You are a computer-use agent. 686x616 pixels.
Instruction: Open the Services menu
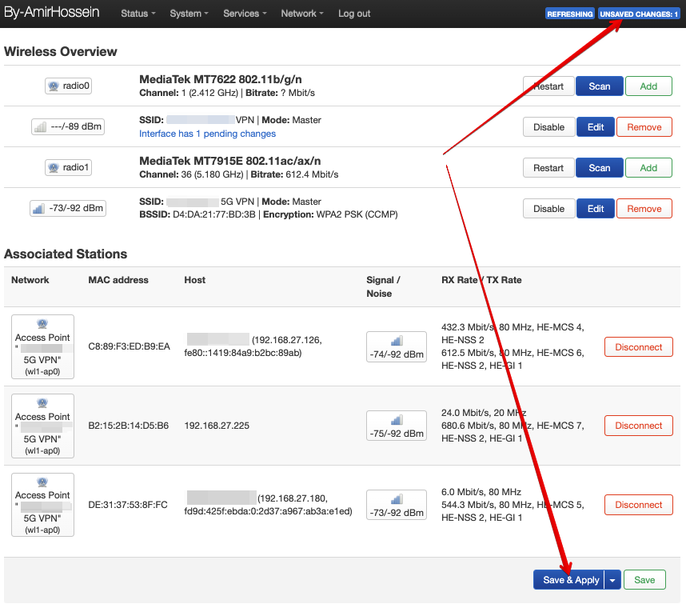(x=245, y=14)
